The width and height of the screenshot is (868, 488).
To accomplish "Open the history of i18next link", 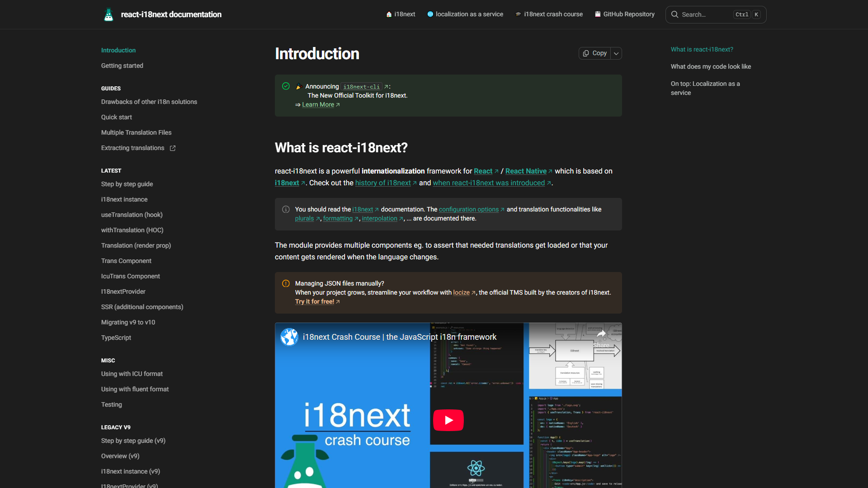I will click(383, 183).
